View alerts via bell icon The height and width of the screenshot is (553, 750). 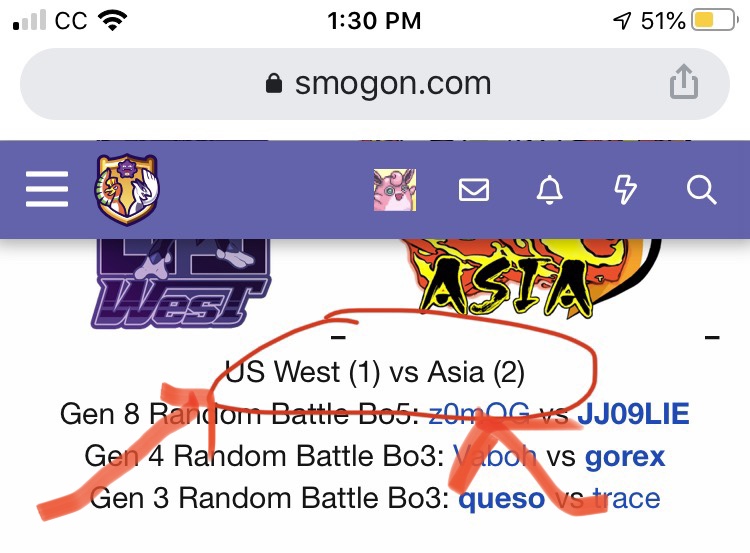coord(550,190)
